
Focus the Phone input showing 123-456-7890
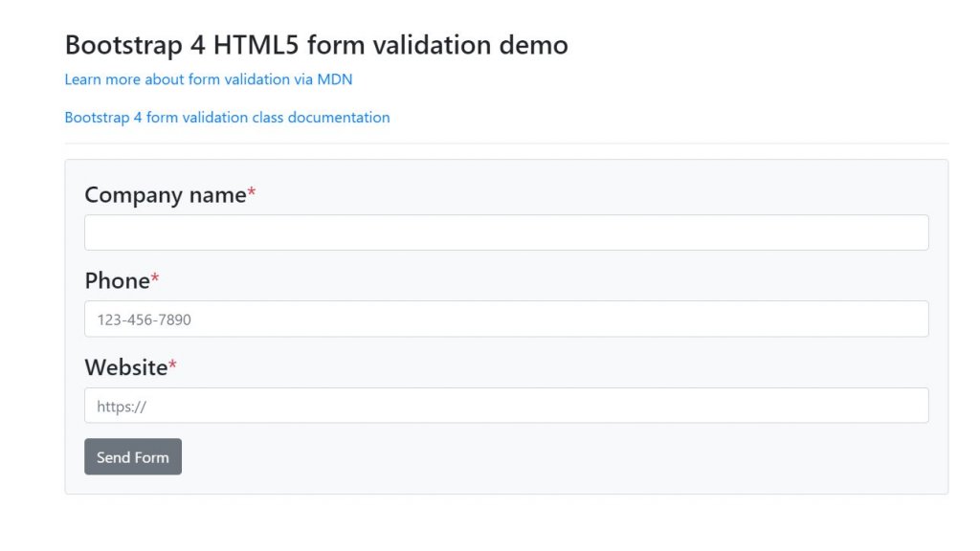click(506, 319)
